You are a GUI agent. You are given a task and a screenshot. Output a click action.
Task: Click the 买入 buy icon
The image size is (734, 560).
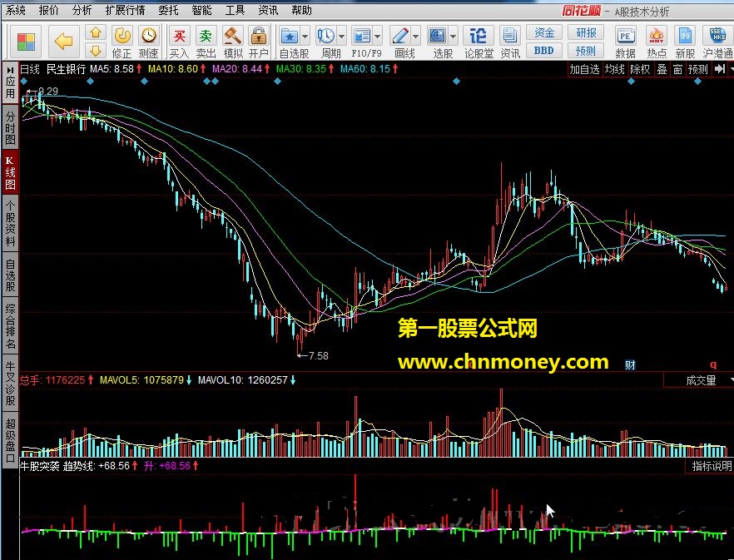(179, 36)
